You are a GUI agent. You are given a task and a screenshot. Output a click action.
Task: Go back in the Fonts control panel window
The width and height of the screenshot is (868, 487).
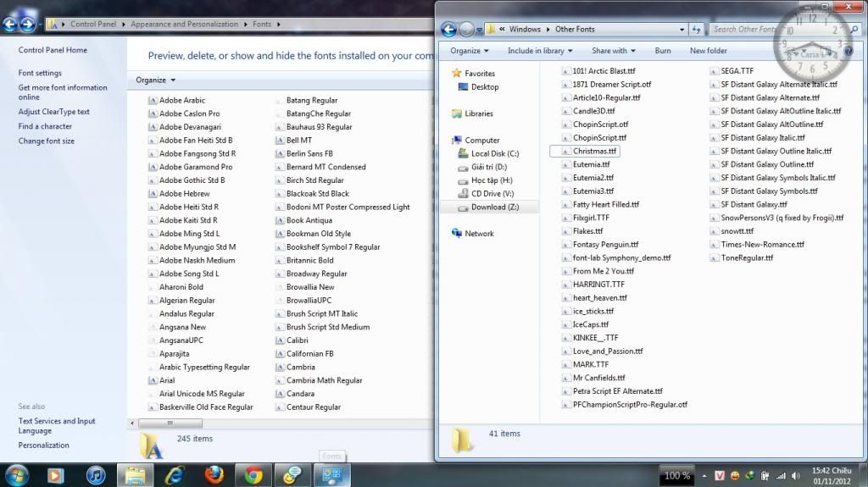pyautogui.click(x=9, y=25)
